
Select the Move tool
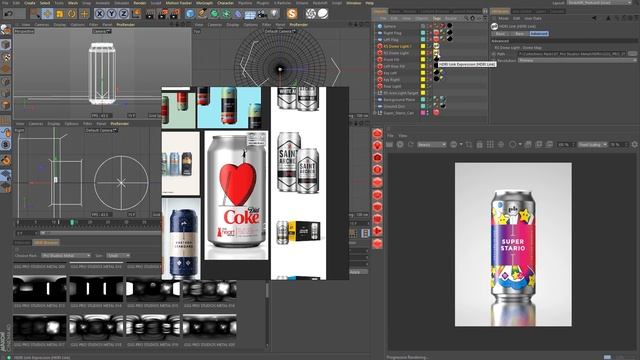click(x=47, y=13)
